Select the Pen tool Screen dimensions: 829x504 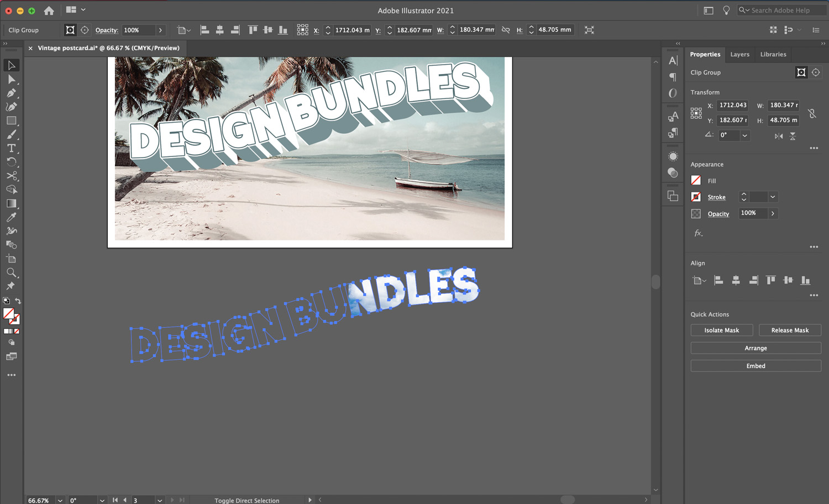click(x=11, y=93)
